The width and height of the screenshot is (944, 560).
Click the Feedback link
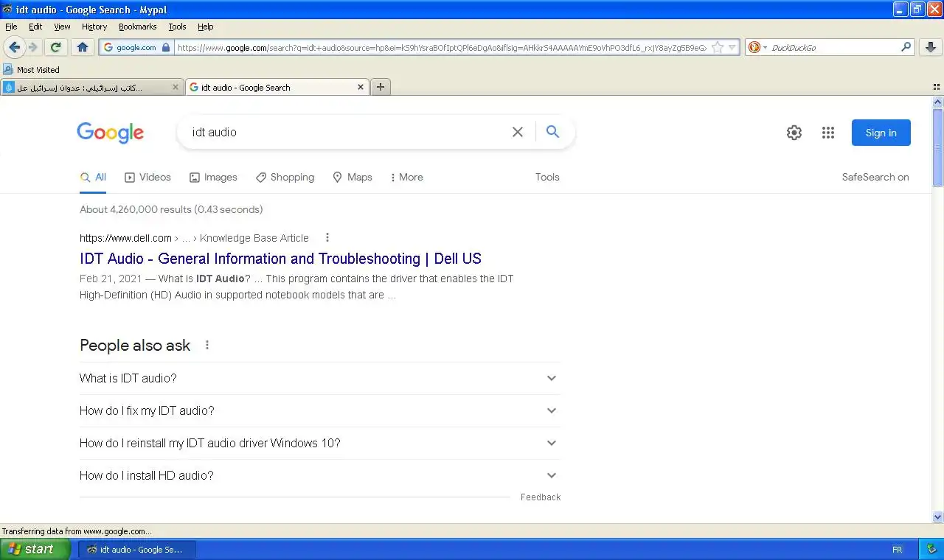(541, 497)
